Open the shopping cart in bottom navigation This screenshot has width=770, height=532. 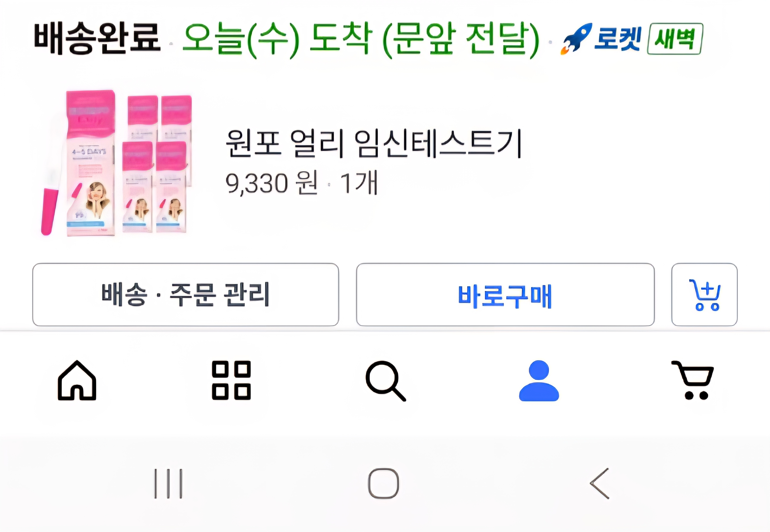point(693,381)
